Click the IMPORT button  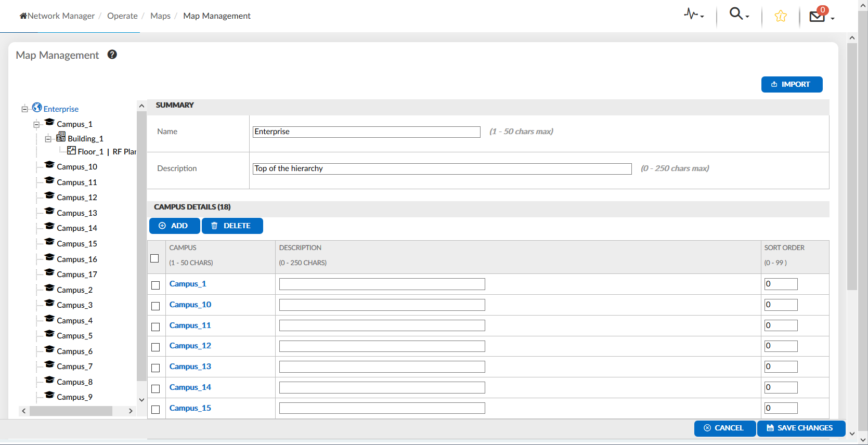click(792, 84)
